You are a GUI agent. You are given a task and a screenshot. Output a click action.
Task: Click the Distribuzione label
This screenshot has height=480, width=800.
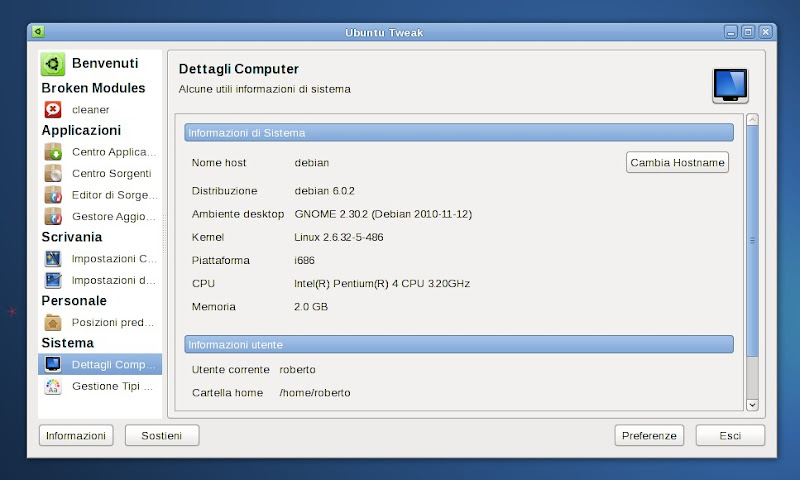pos(224,191)
